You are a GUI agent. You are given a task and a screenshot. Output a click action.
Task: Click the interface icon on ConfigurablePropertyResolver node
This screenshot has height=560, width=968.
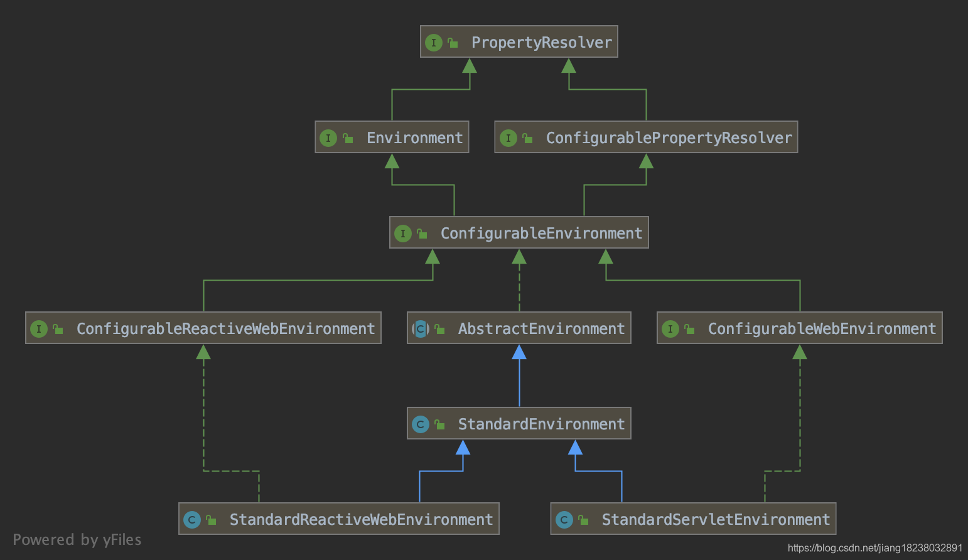point(508,138)
